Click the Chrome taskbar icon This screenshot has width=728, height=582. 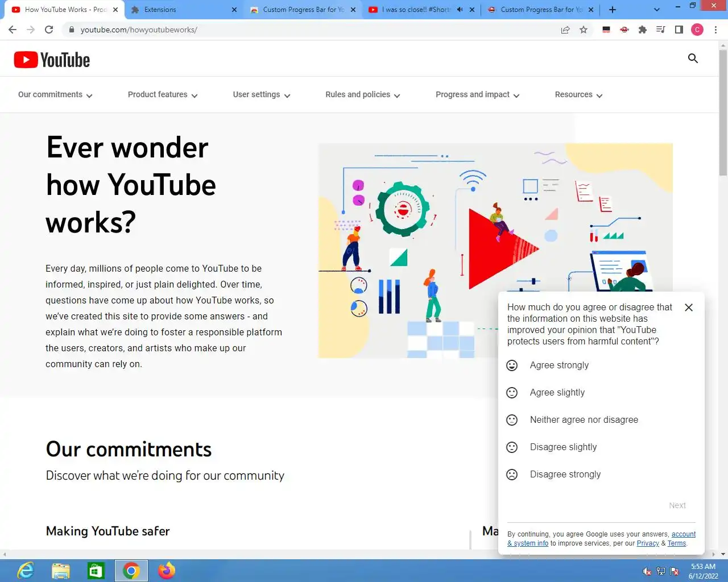point(131,571)
